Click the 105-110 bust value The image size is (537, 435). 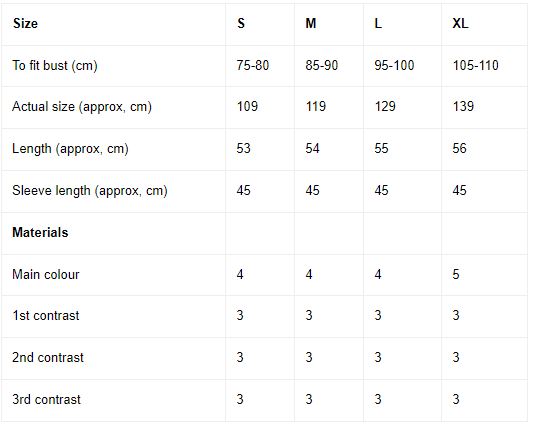[475, 65]
